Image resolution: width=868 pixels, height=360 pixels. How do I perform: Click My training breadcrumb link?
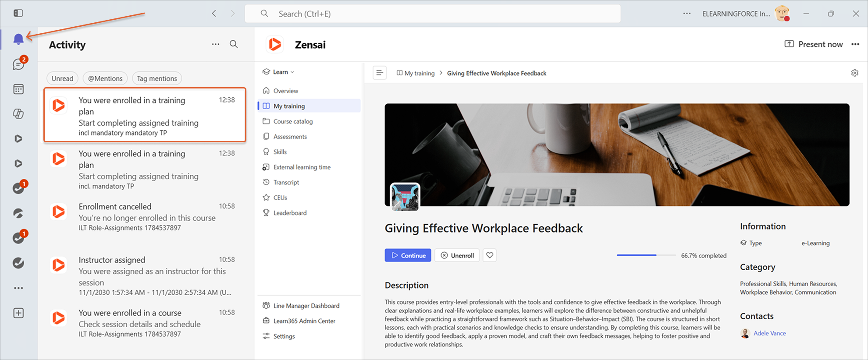pos(416,73)
